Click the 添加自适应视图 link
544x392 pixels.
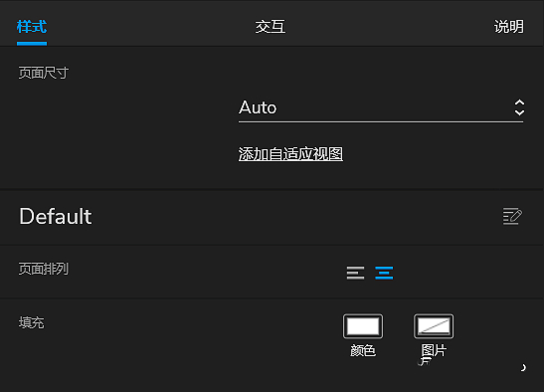290,154
